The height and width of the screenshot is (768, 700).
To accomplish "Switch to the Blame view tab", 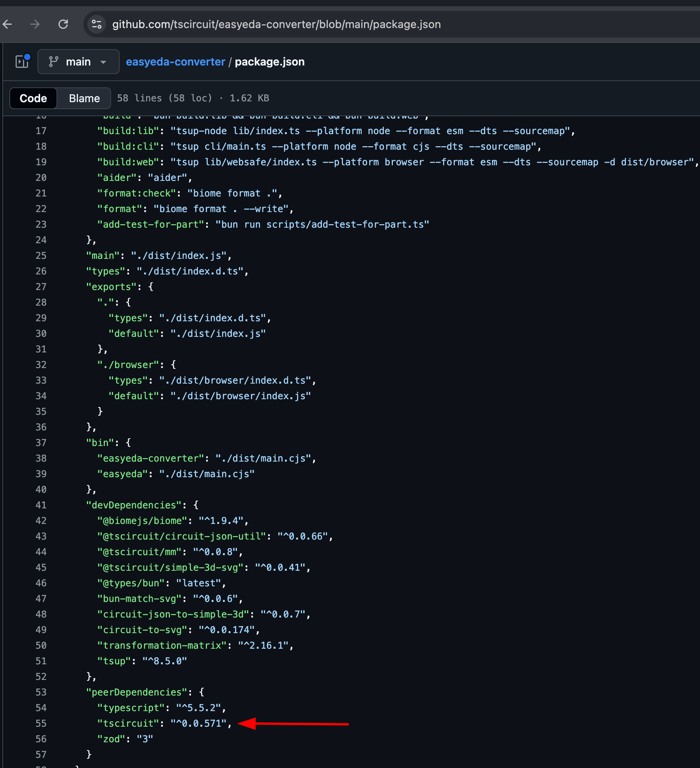I will (x=84, y=98).
